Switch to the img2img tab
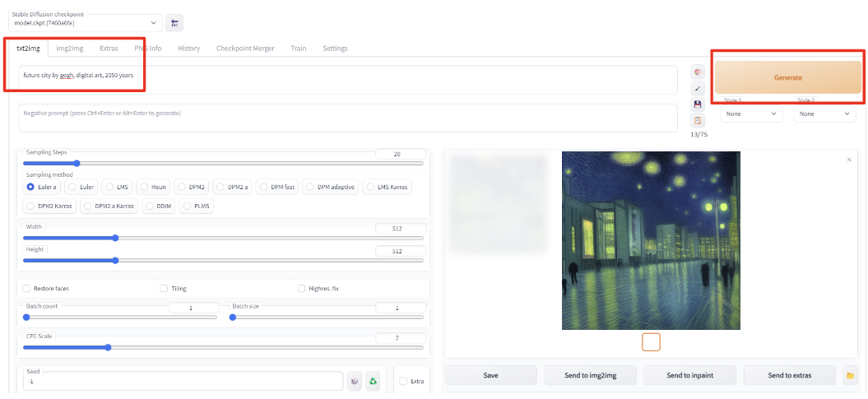This screenshot has width=868, height=399. [70, 49]
